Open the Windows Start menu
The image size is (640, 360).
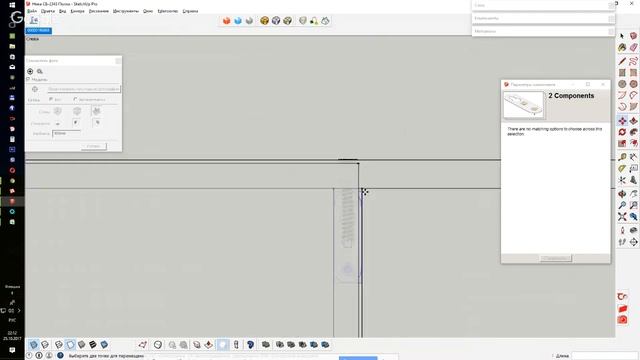coord(12,4)
